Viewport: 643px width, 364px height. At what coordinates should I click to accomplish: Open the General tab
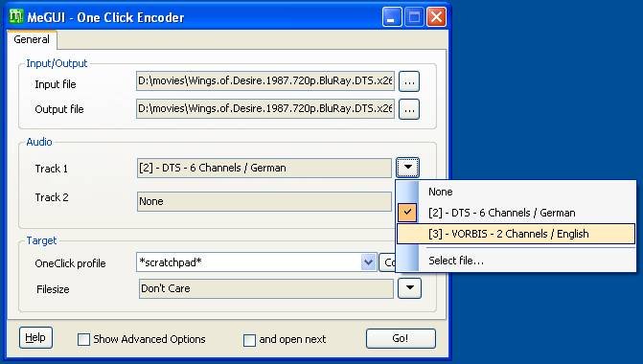(32, 40)
